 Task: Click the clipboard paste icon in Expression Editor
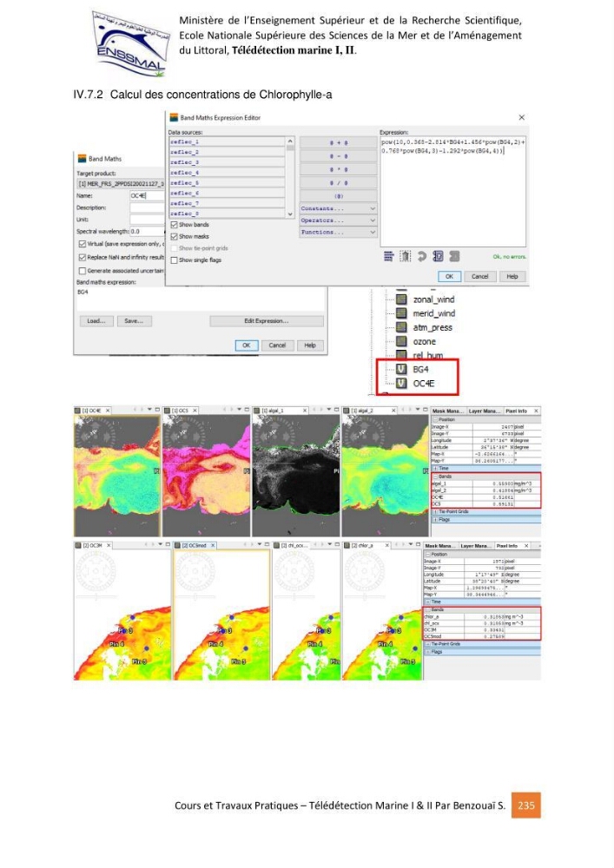pos(406,256)
